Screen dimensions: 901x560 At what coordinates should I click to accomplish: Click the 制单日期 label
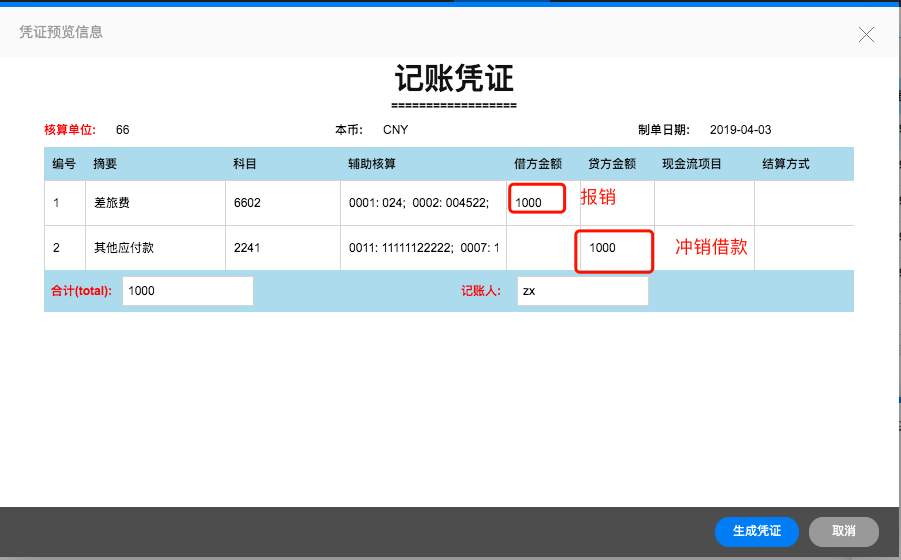coord(664,130)
